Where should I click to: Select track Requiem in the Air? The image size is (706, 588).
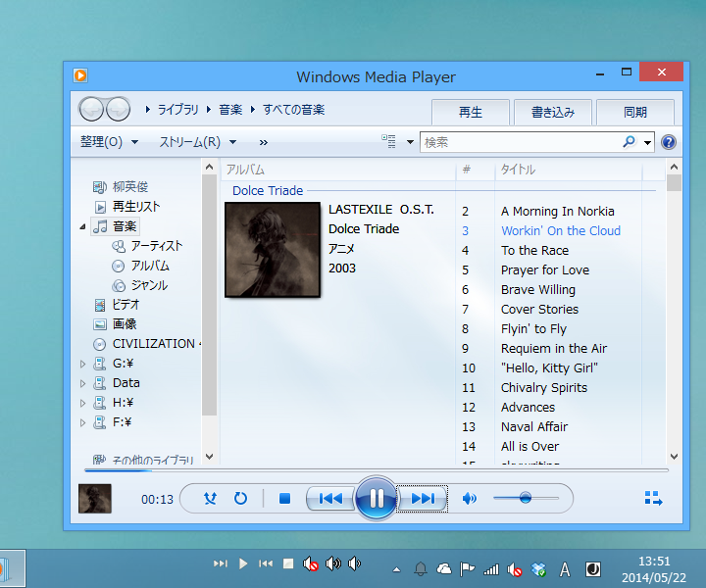coord(554,349)
